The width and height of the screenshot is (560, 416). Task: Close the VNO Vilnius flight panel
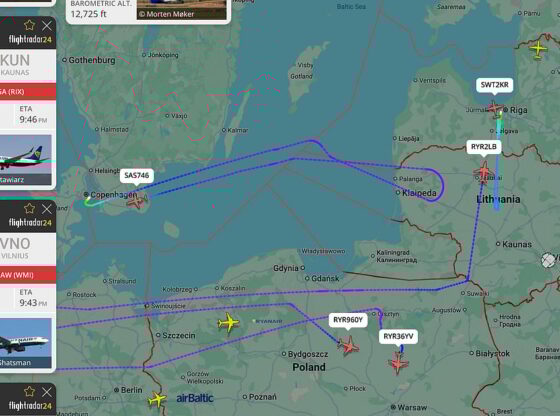pyautogui.click(x=47, y=209)
